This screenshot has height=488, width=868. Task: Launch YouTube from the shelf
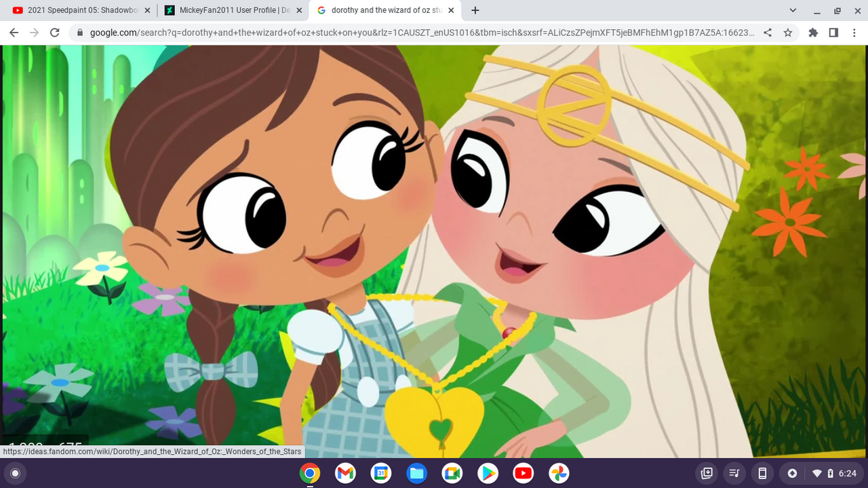click(524, 473)
